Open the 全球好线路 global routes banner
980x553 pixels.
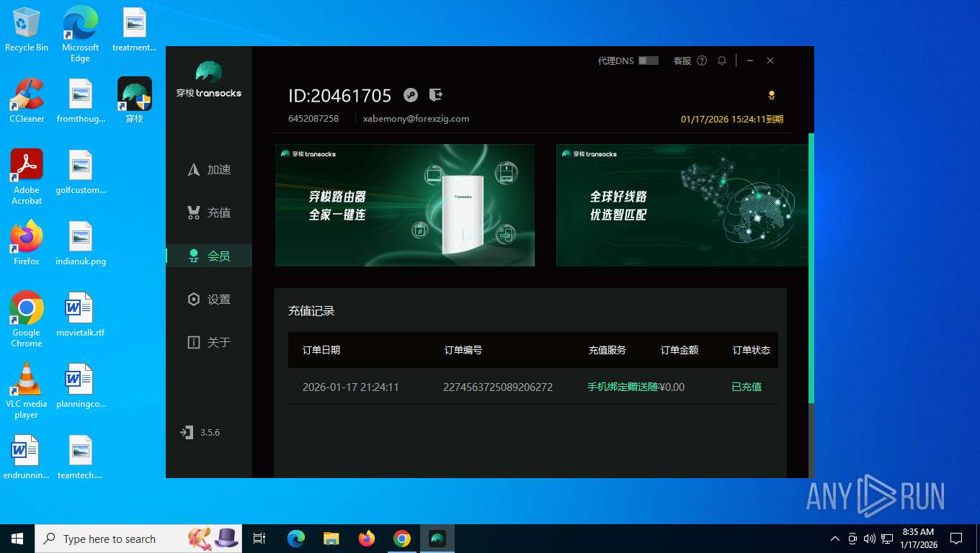(682, 205)
